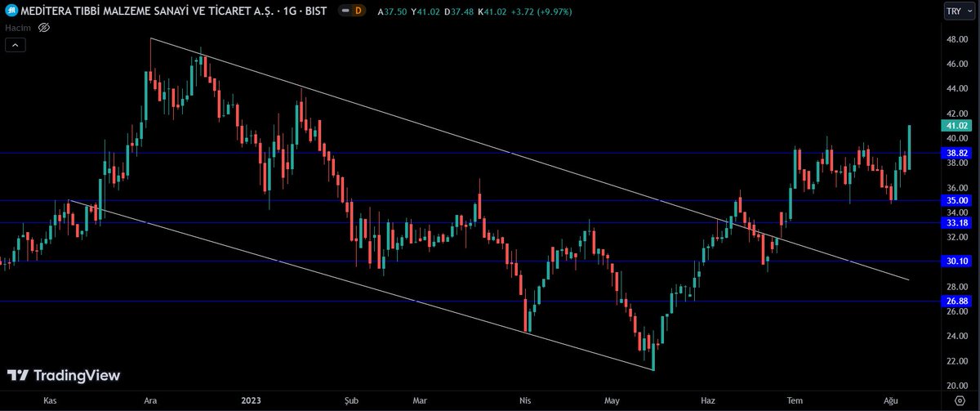Click the Nis month label on time axis
This screenshot has width=980, height=411.
(525, 401)
